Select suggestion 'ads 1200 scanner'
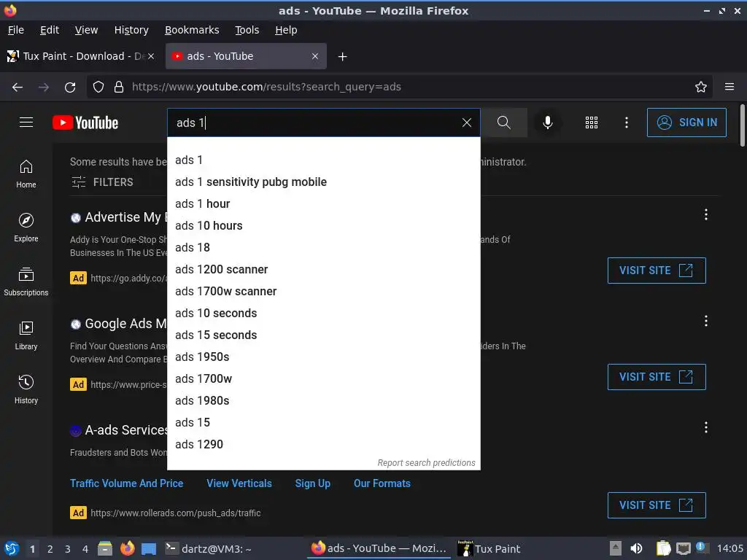This screenshot has width=747, height=560. click(323, 270)
